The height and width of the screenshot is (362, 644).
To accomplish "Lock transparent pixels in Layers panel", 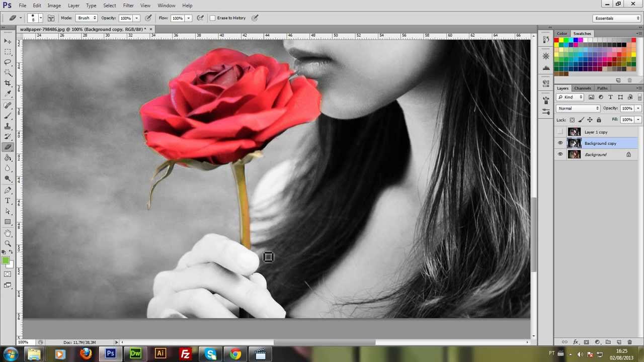I will point(572,120).
